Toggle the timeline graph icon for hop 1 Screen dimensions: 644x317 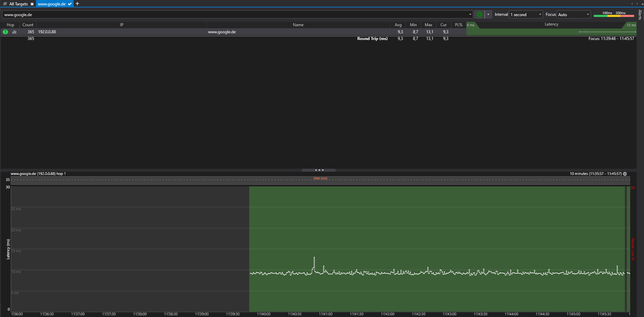[x=14, y=32]
